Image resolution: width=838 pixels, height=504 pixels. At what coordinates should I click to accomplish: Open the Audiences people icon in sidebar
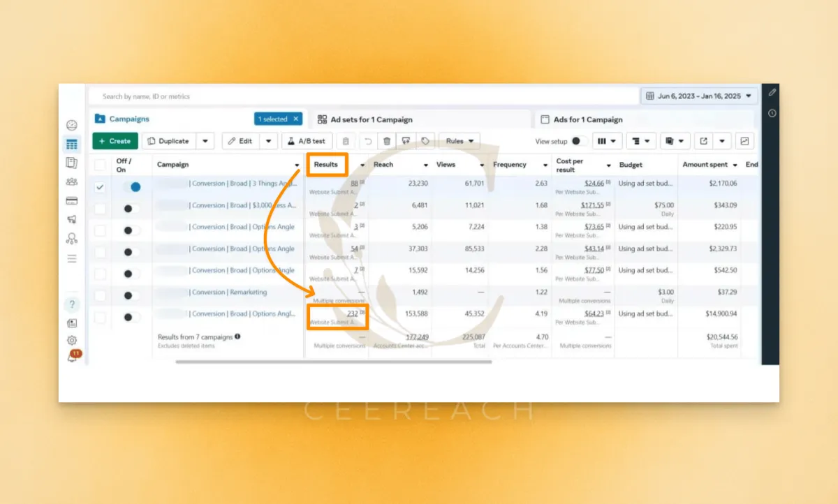coord(71,181)
